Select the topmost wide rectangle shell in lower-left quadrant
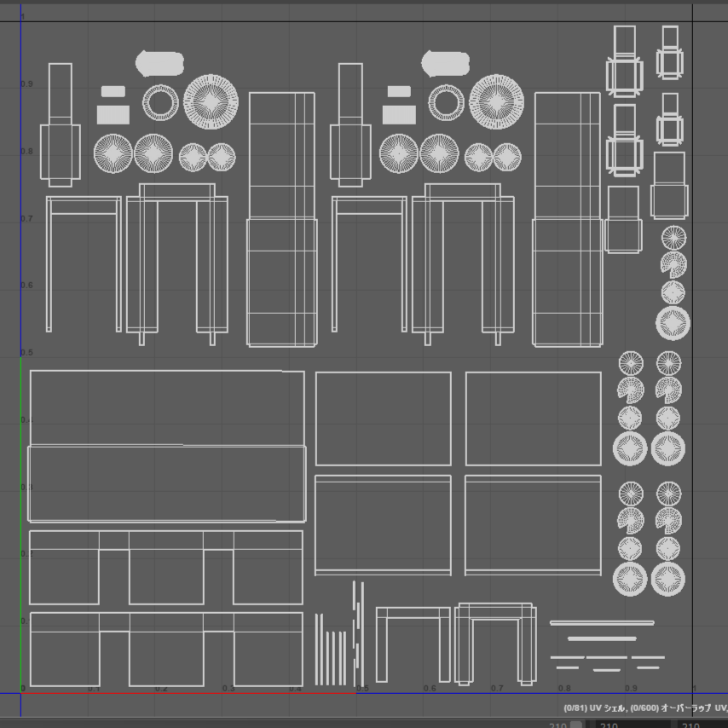This screenshot has width=728, height=728. [166, 407]
